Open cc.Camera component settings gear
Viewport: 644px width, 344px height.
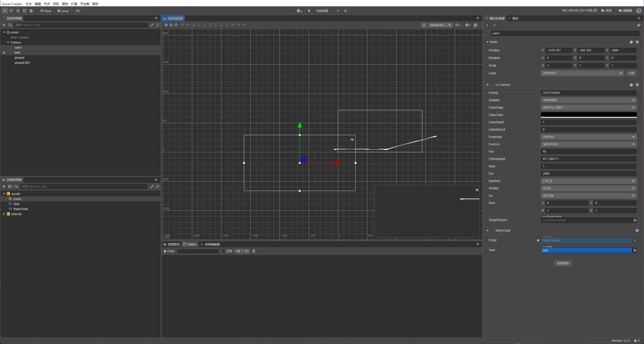(x=637, y=85)
